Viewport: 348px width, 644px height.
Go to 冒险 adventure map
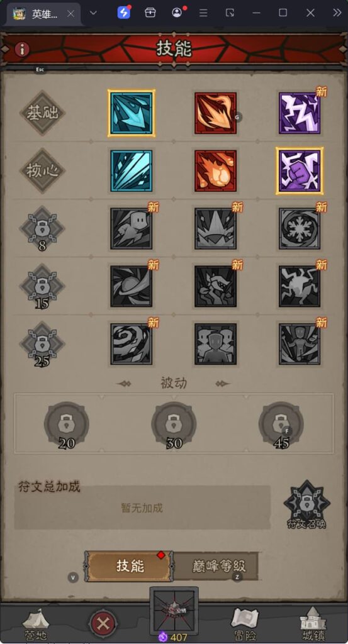coord(245,623)
